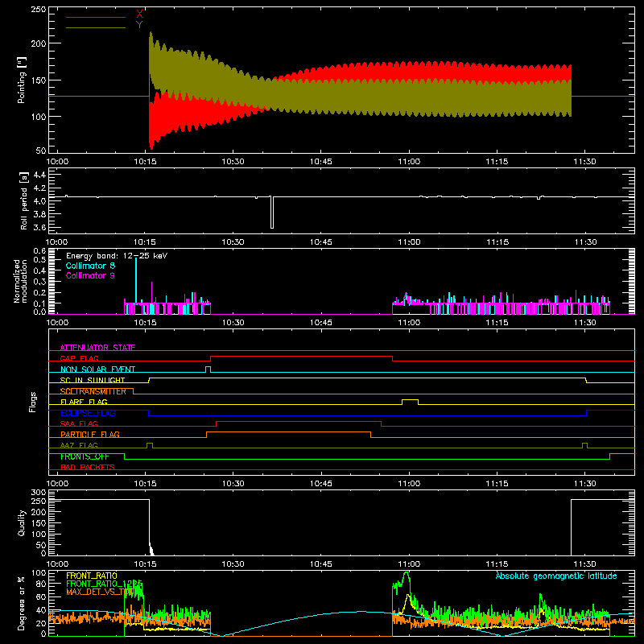
Task: Click the 10:00 time label under the modulation plot
Action: pyautogui.click(x=56, y=323)
